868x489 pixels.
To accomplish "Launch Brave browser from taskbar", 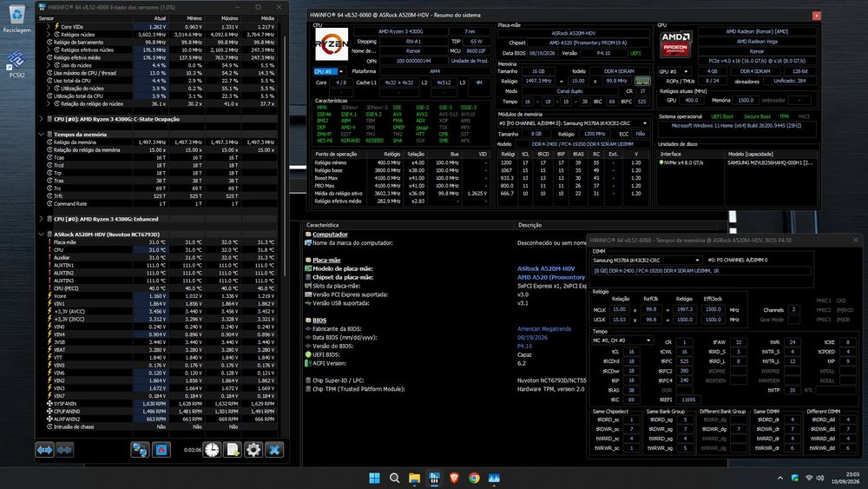I will click(454, 478).
